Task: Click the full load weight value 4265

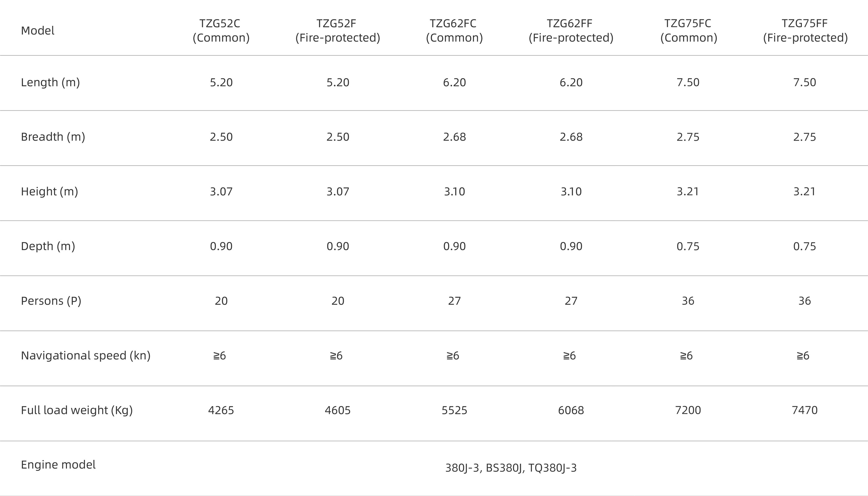Action: click(x=221, y=410)
